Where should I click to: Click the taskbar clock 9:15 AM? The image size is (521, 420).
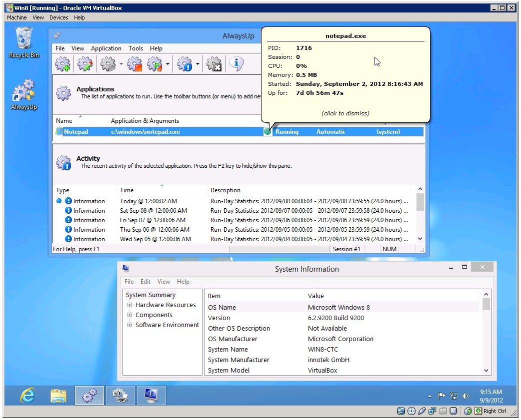(x=491, y=396)
